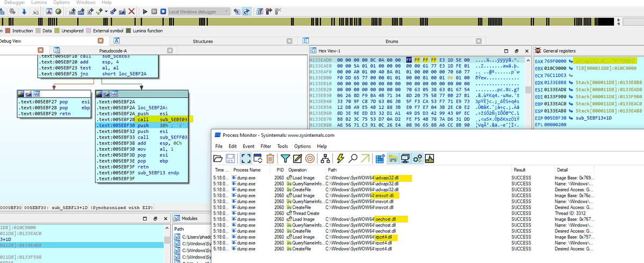Click the Highlight pencil icon in Process Monitor

click(297, 158)
